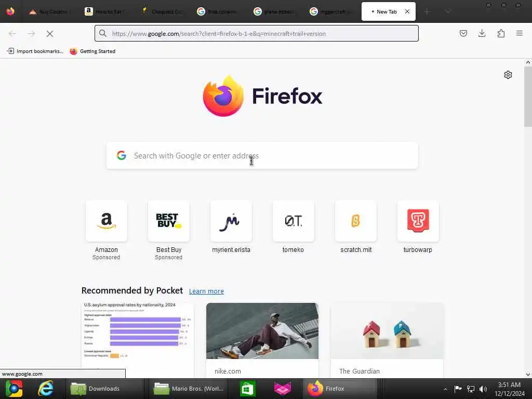Open the Downloads toolbar icon
The image size is (532, 399).
click(x=482, y=33)
